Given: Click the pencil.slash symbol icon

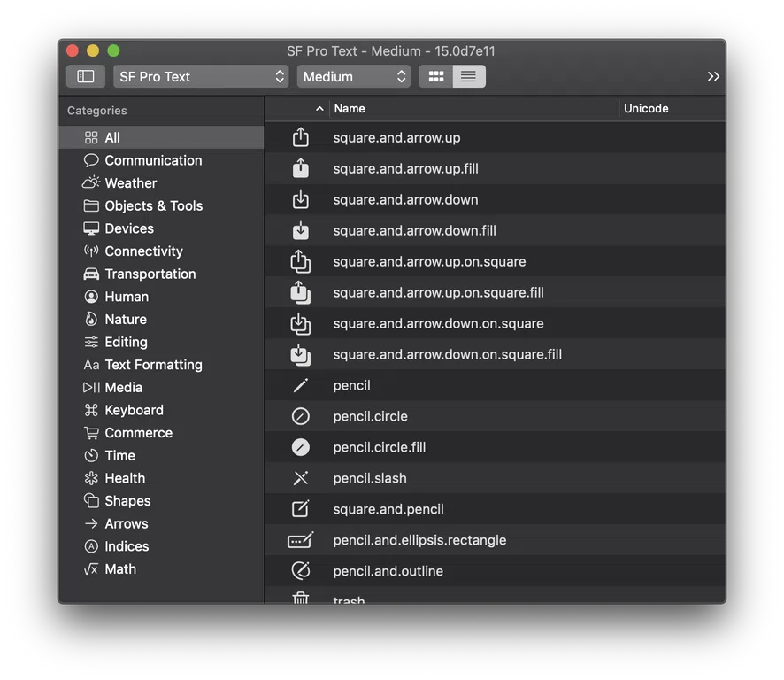Looking at the screenshot, I should coord(301,478).
